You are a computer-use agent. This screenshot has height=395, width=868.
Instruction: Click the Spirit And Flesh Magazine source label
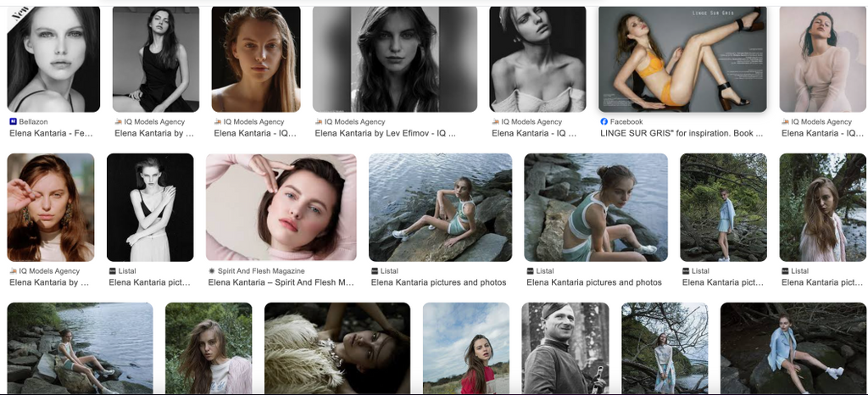tap(261, 271)
